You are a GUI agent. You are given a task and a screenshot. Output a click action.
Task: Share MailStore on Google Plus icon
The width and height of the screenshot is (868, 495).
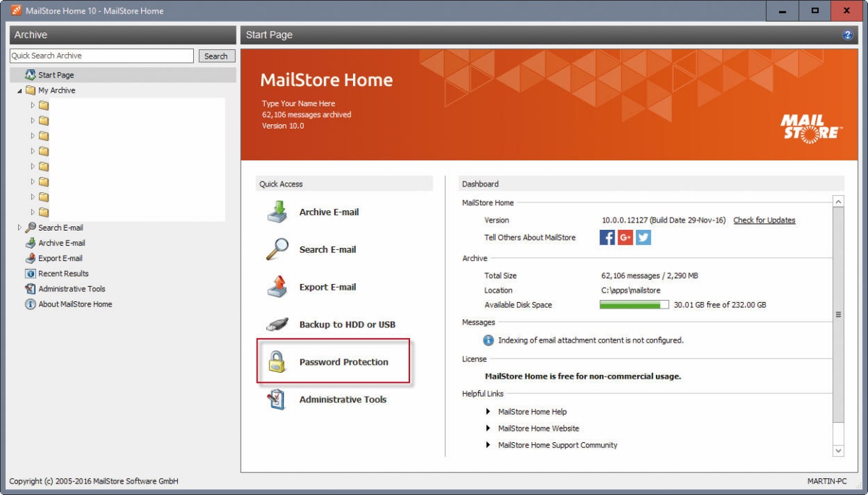click(625, 237)
